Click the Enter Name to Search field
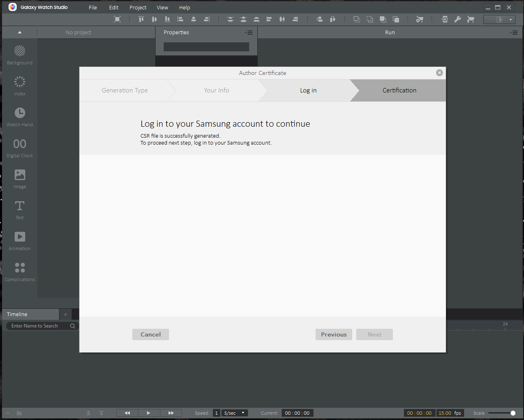The image size is (524, 420). tap(39, 326)
